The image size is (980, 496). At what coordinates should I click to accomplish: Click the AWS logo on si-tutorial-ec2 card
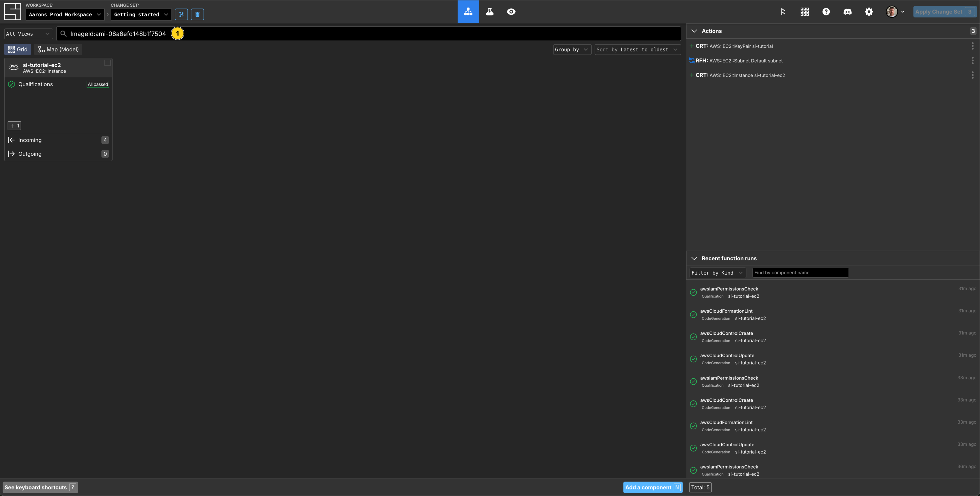pyautogui.click(x=14, y=67)
